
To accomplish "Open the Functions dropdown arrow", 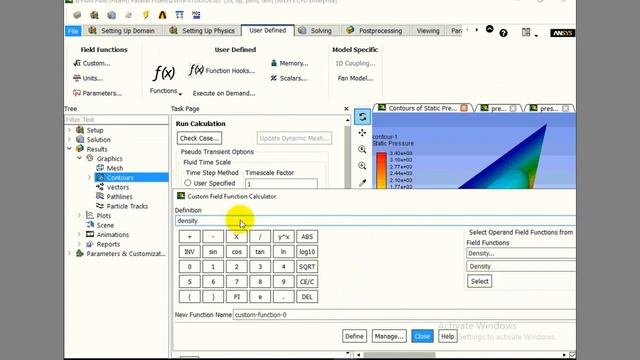I will tap(180, 94).
